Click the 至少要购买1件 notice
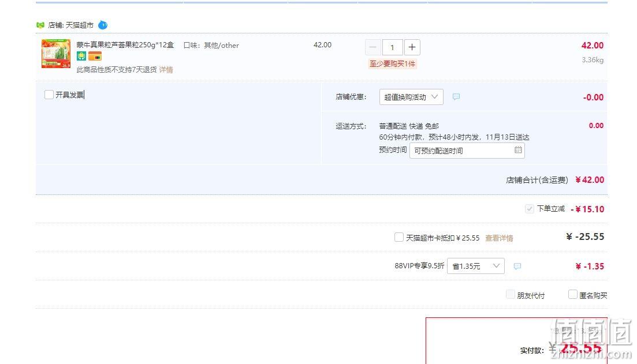Image resolution: width=637 pixels, height=364 pixels. coord(393,64)
